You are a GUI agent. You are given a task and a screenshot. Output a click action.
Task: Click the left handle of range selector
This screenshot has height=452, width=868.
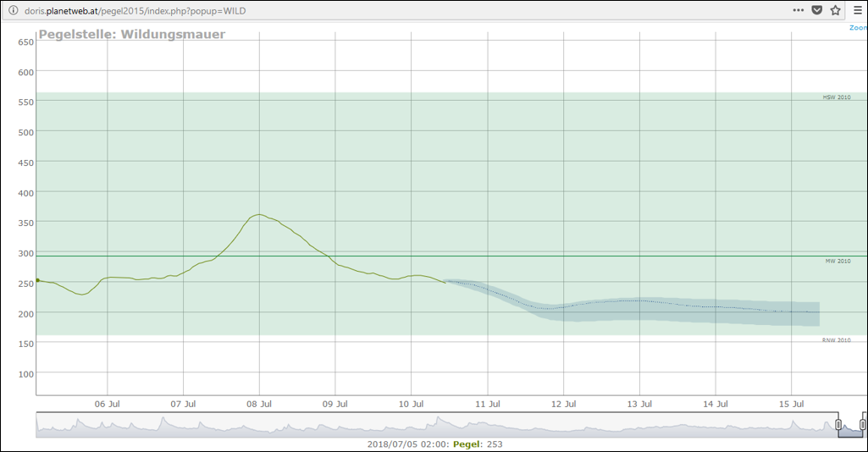pos(838,424)
